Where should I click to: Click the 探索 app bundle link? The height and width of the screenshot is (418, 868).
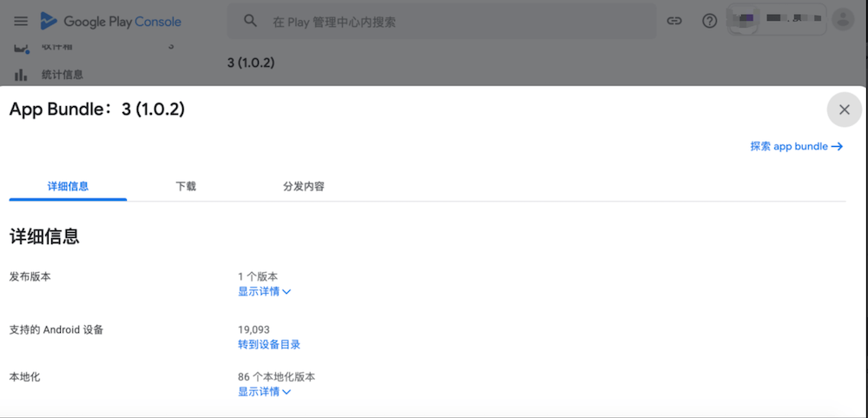pos(796,147)
